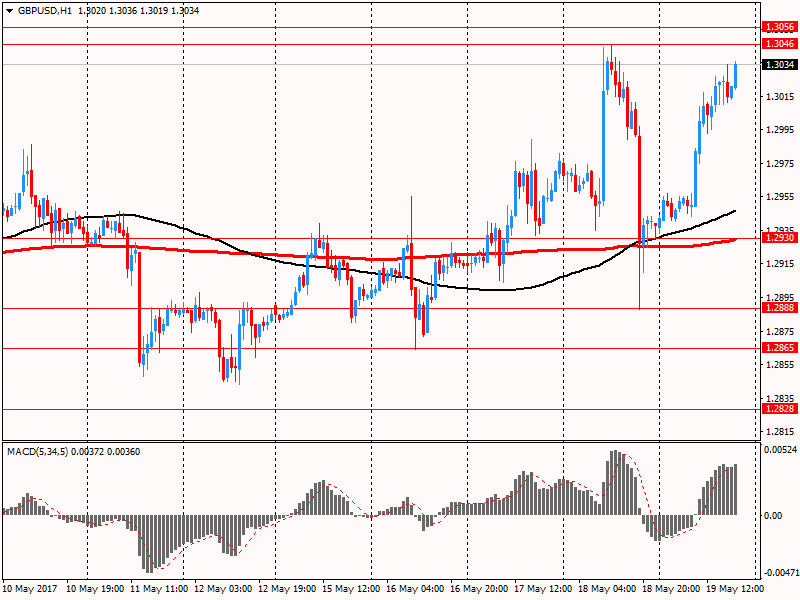Click the 1.2888 support level label
This screenshot has height=600, width=800.
(780, 308)
